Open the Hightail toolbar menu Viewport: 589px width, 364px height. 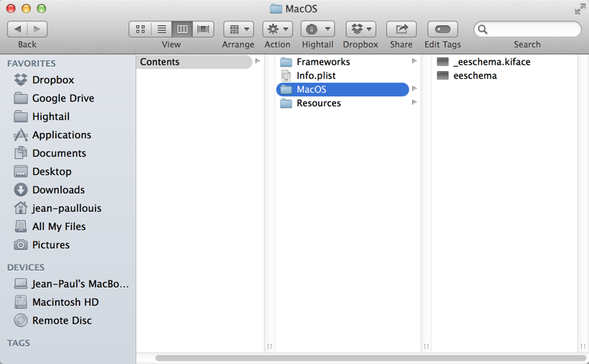pos(317,29)
